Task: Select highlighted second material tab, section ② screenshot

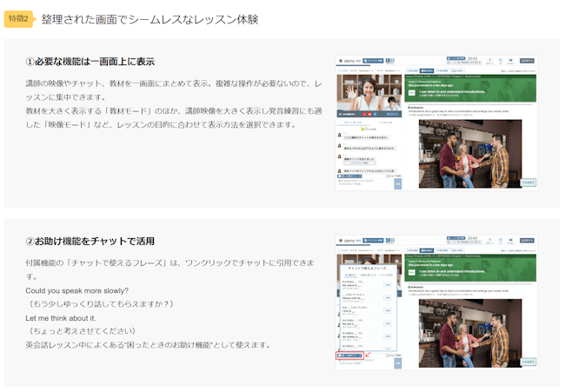Action: pyautogui.click(x=427, y=250)
